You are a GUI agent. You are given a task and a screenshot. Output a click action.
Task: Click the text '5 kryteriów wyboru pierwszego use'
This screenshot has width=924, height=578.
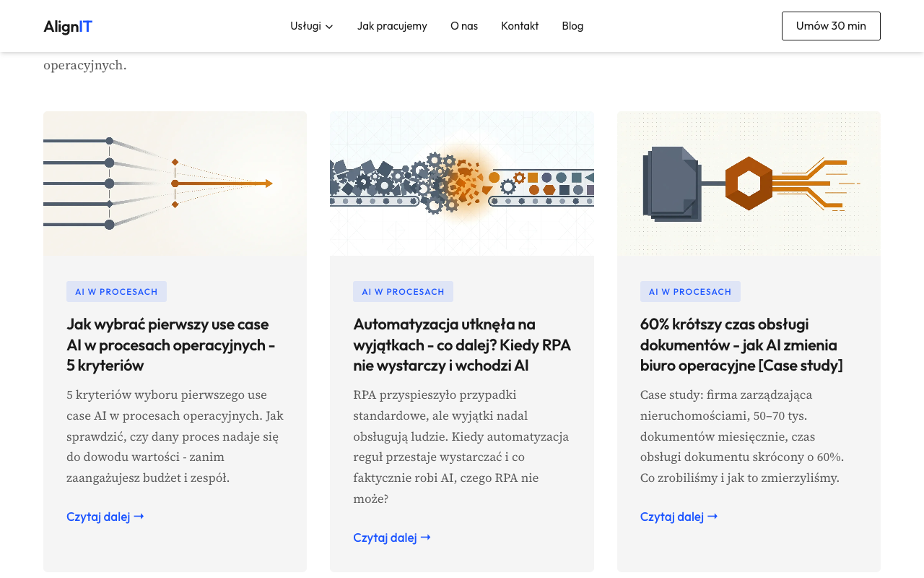click(x=167, y=395)
